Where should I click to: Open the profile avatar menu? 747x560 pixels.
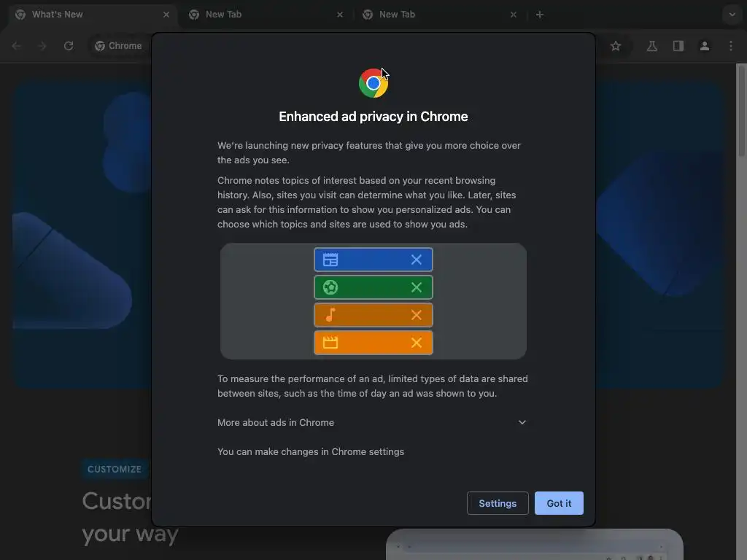pos(704,46)
